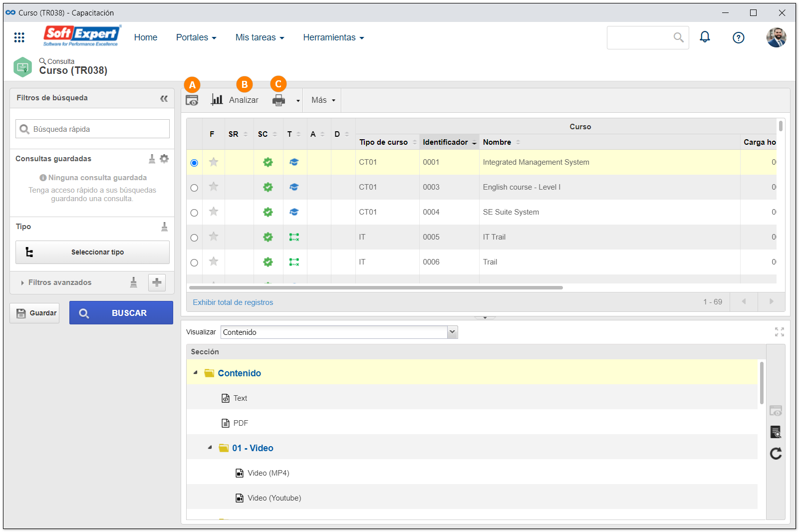Click the SoftExpert logo
Image resolution: width=799 pixels, height=532 pixels.
coord(82,36)
